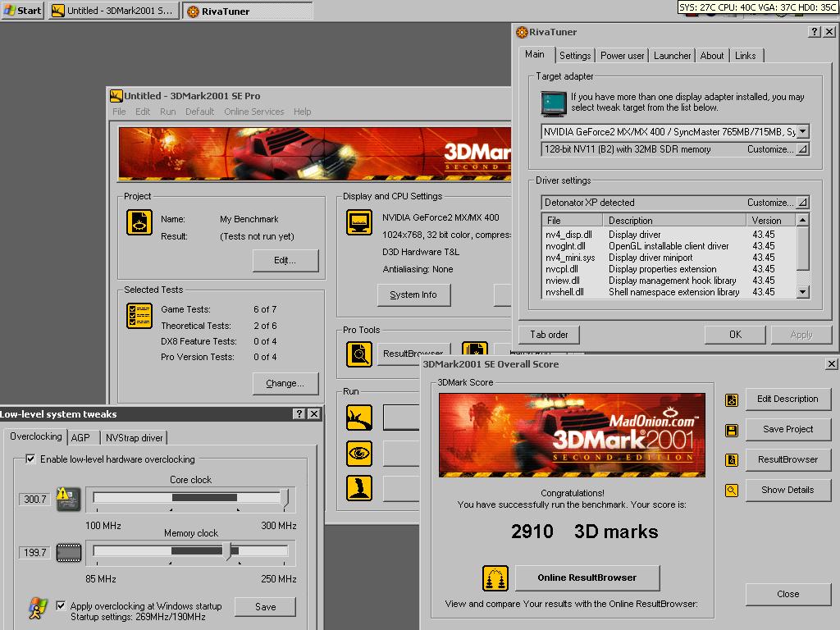Toggle Apply overclocking at Windows startup
This screenshot has height=630, width=840.
click(61, 606)
